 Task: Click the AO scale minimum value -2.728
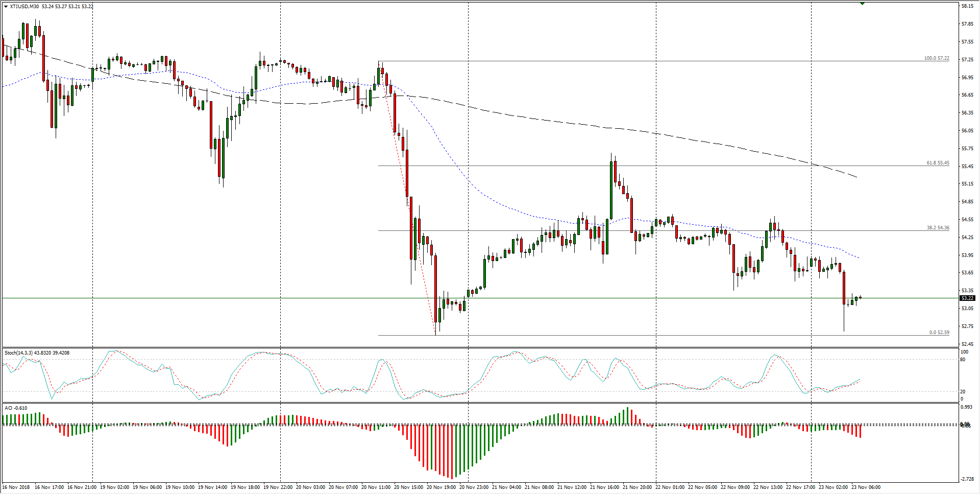coord(966,479)
